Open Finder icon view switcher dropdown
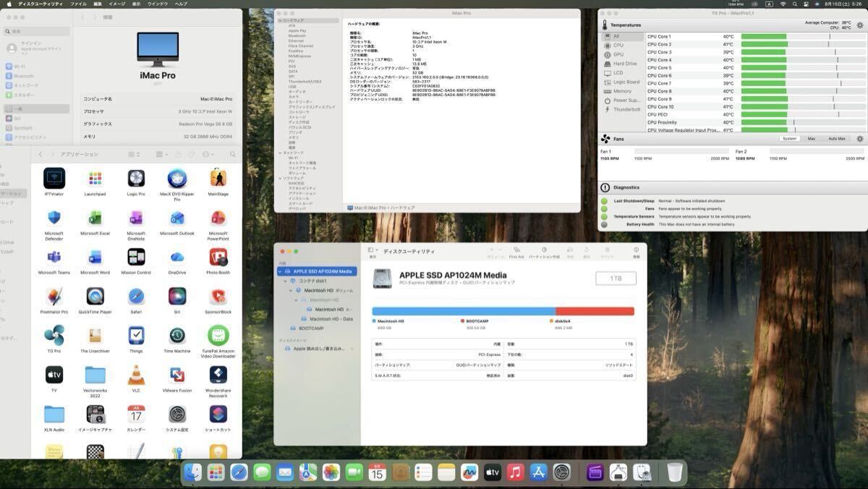The height and width of the screenshot is (489, 868). pyautogui.click(x=134, y=154)
